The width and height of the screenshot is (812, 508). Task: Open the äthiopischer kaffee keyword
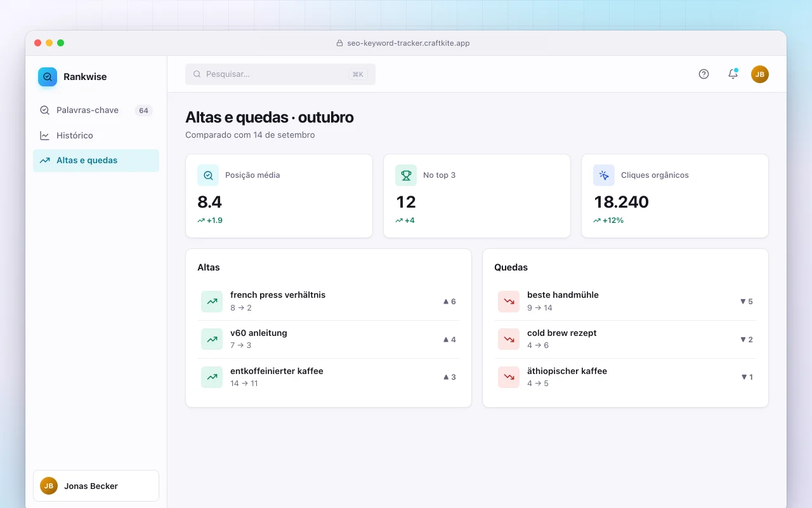click(x=625, y=377)
